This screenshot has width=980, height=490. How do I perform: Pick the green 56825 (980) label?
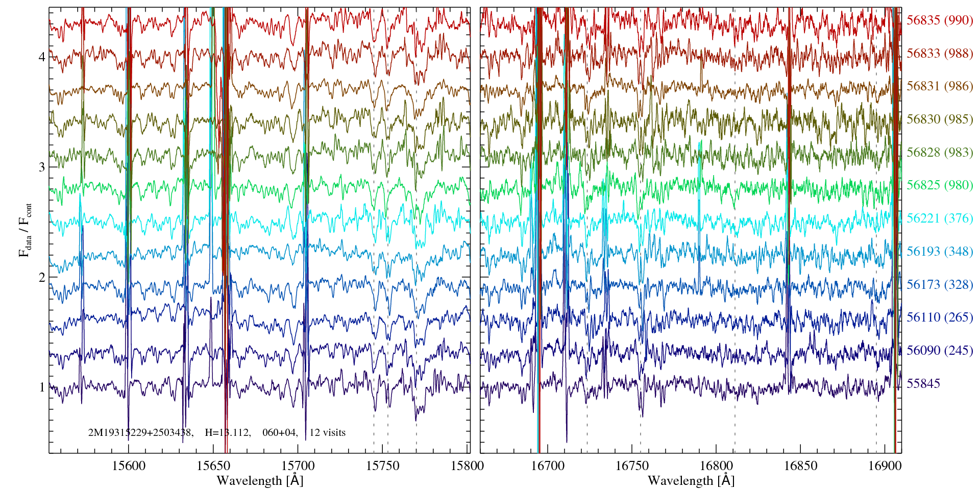tap(939, 185)
